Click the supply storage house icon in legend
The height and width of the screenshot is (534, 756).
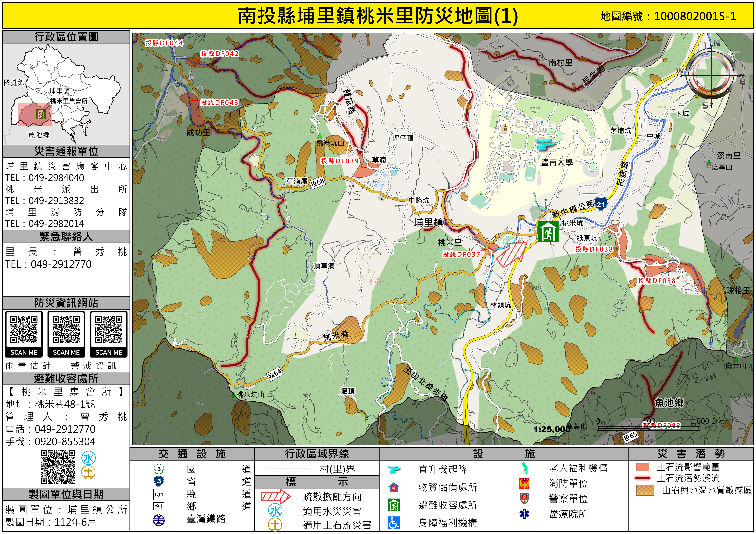394,487
